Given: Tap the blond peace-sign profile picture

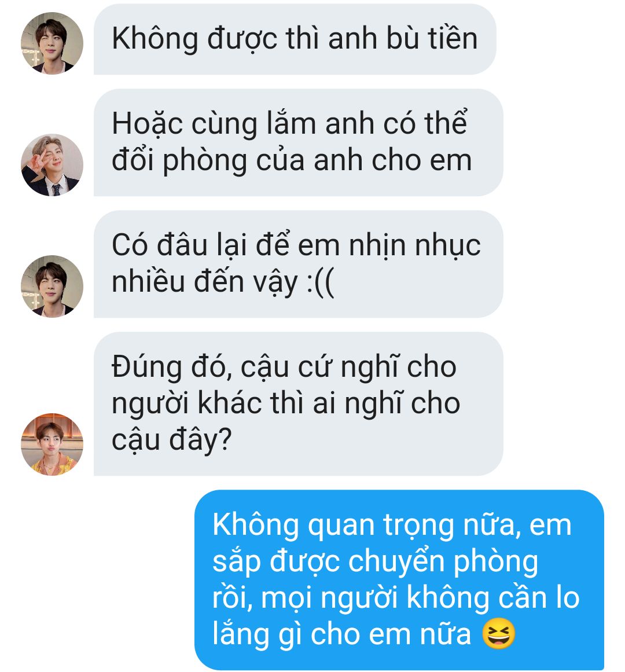Looking at the screenshot, I should (52, 165).
